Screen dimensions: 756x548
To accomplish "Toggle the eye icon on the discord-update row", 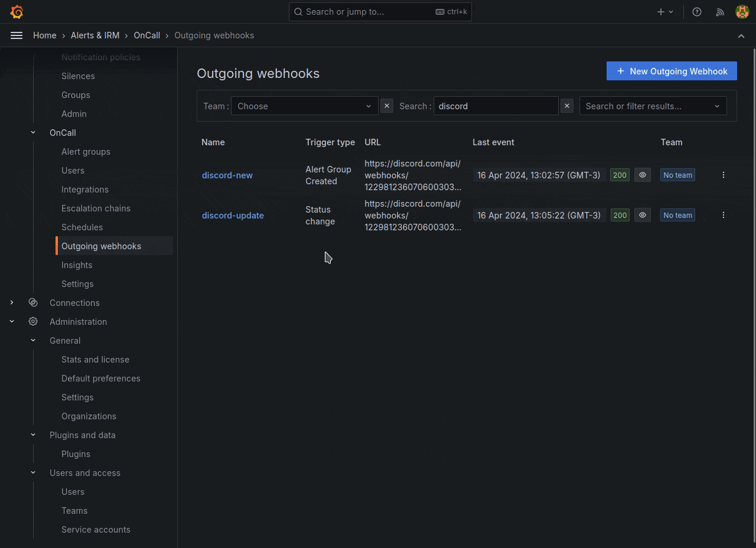I will tap(642, 215).
